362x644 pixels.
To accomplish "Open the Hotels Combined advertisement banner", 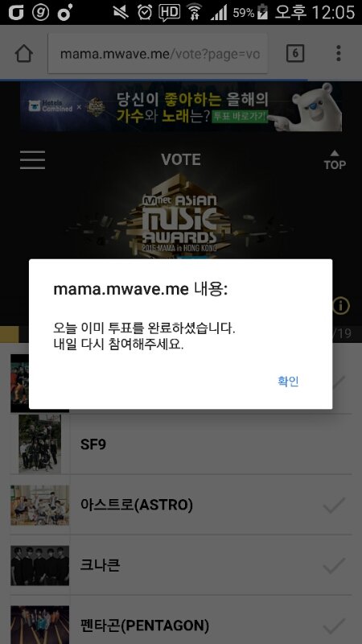I will tap(180, 106).
